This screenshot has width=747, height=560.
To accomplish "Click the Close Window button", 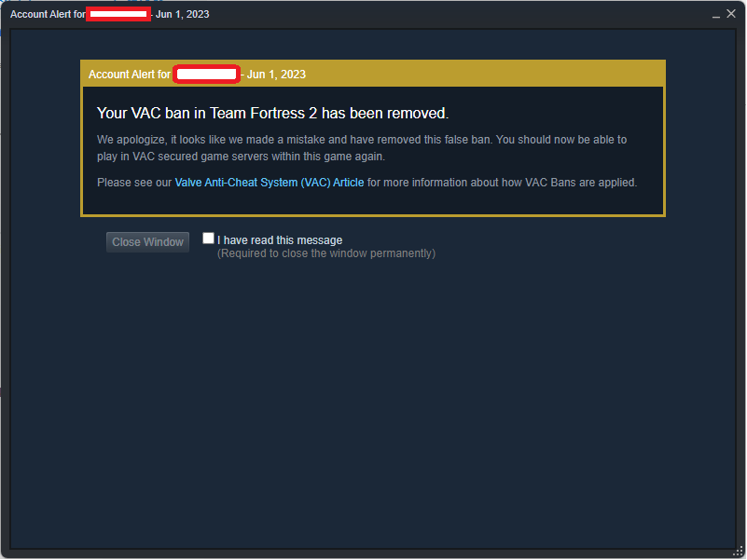I will 147,242.
